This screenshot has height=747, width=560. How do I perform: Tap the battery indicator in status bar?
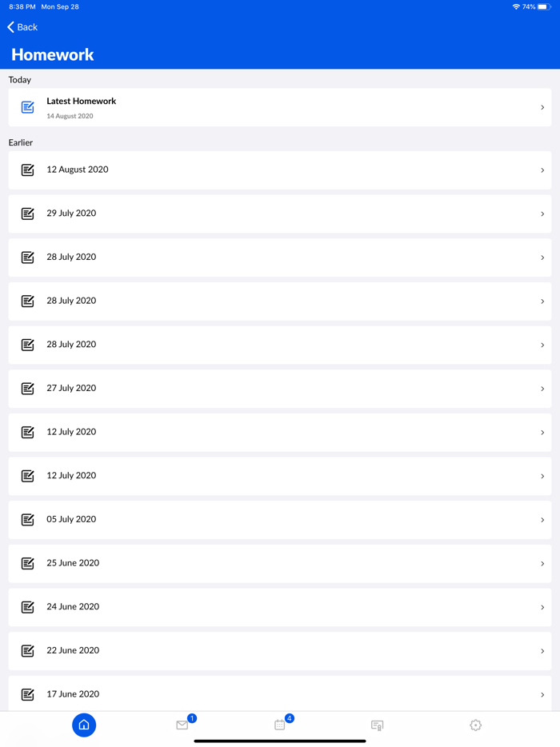(x=544, y=6)
